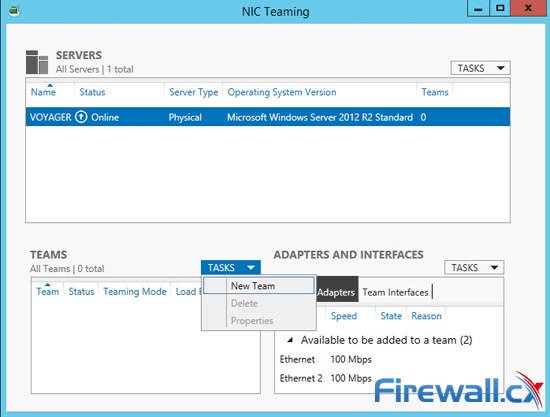Sort servers by Teams column
The width and height of the screenshot is (550, 417).
[435, 92]
